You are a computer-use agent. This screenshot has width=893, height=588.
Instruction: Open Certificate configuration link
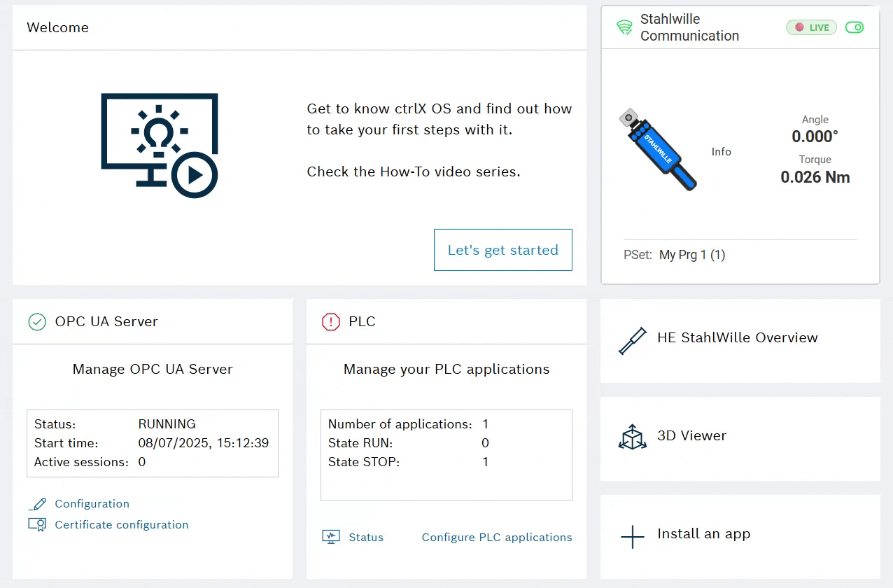[x=121, y=525]
